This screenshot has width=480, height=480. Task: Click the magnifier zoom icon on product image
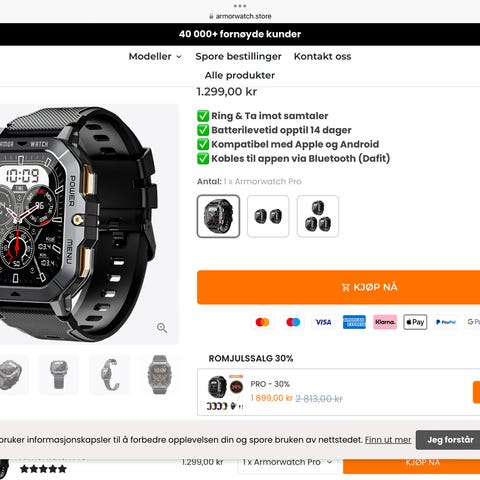tap(162, 328)
